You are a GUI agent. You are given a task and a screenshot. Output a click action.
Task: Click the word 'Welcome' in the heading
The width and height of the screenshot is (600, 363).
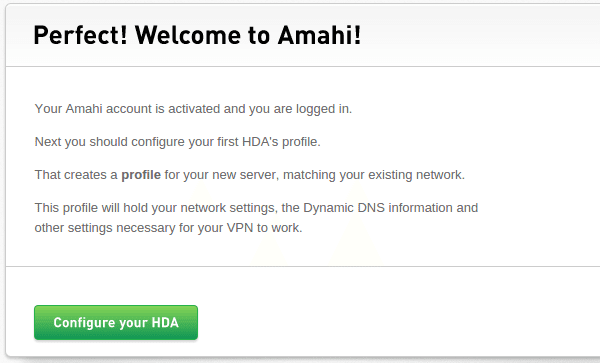pos(188,35)
